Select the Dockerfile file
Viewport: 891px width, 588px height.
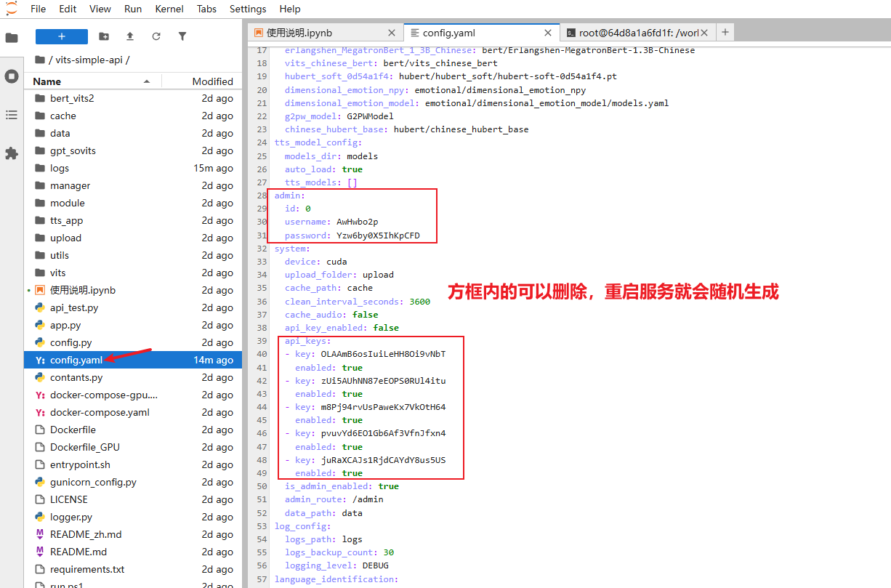pos(134,430)
